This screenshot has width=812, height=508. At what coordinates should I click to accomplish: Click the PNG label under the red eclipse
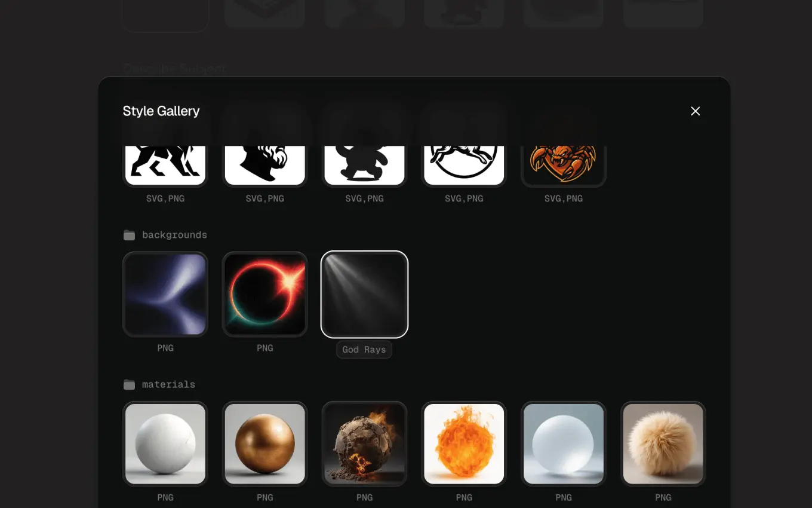click(265, 348)
